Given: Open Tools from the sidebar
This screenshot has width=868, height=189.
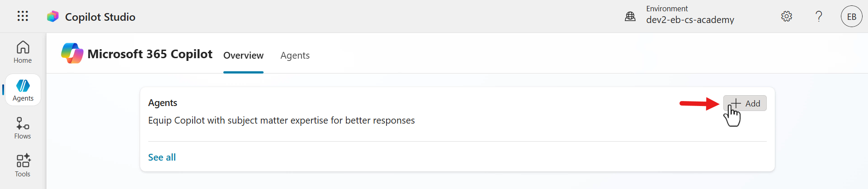Looking at the screenshot, I should [23, 166].
